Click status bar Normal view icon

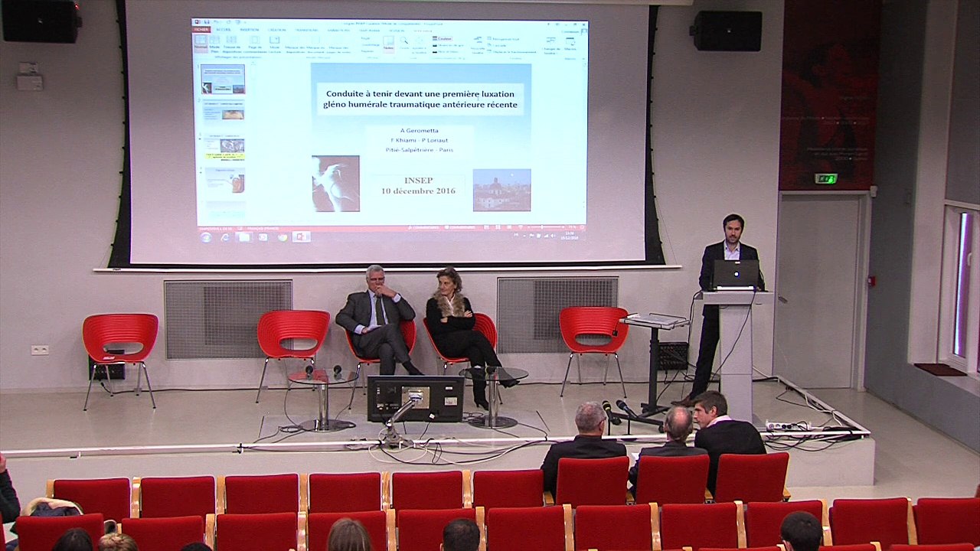(x=486, y=227)
